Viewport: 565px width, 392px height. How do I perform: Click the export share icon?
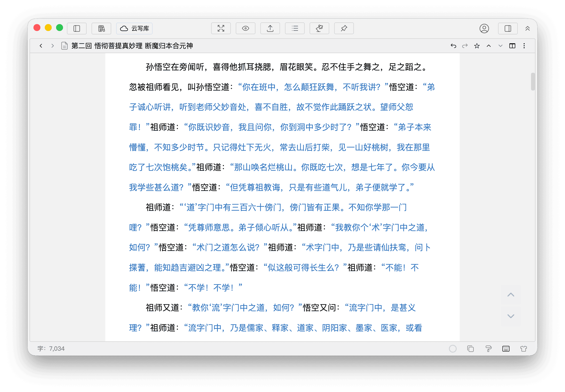[x=270, y=29]
